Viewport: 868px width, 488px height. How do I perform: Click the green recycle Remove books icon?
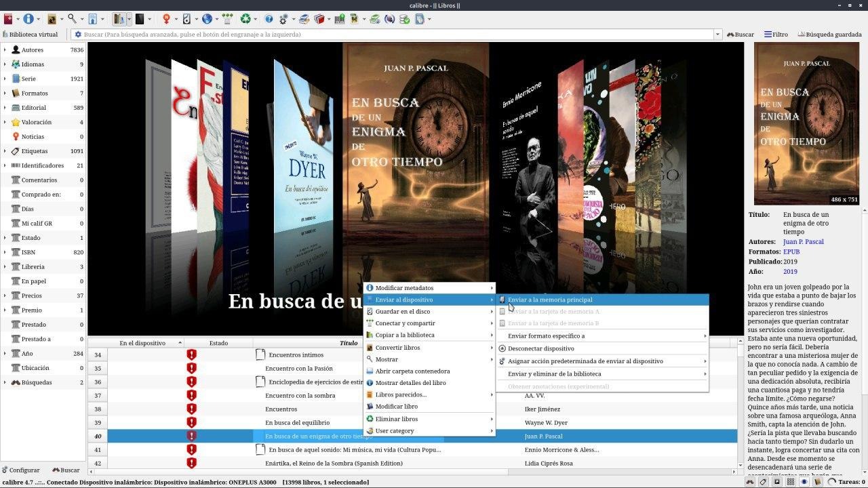point(245,19)
